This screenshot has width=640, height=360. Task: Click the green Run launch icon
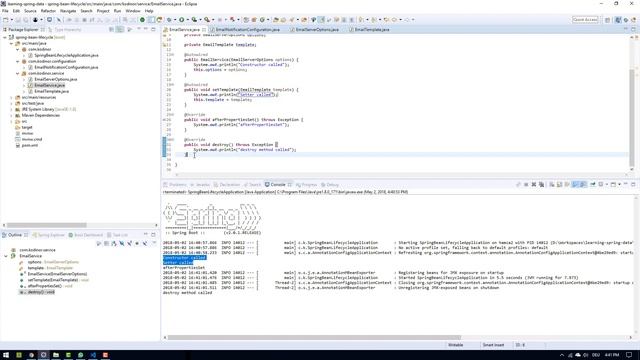point(182,20)
